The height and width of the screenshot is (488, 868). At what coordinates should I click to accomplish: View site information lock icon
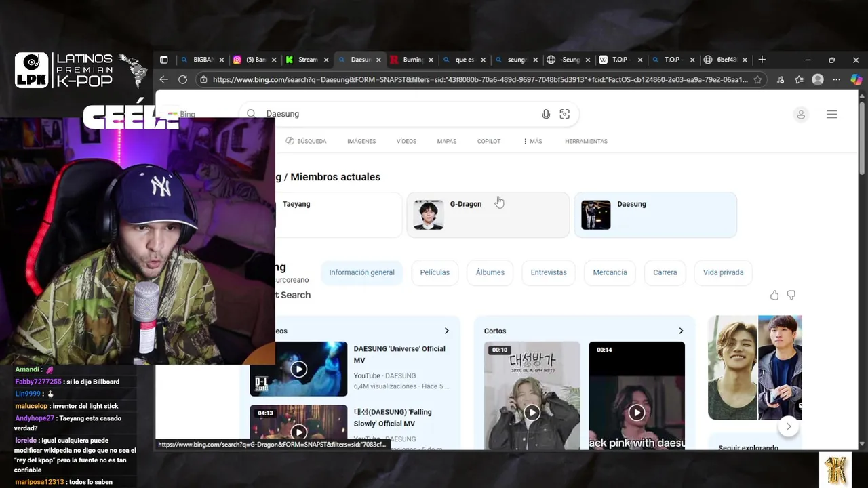(203, 79)
